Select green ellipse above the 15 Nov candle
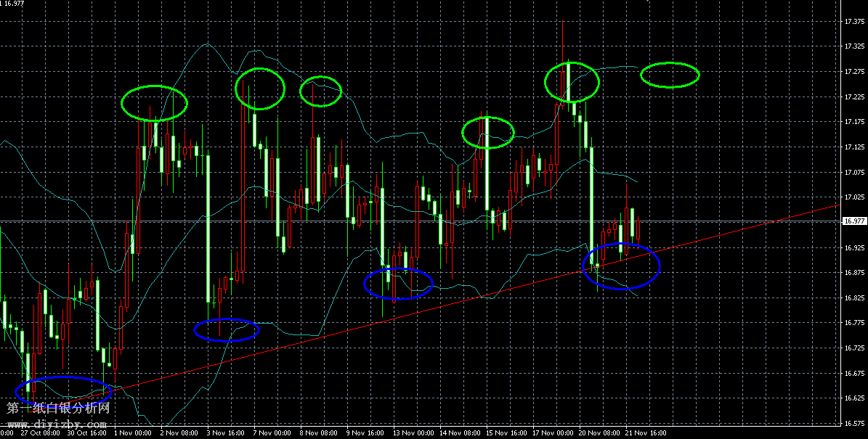 488,132
